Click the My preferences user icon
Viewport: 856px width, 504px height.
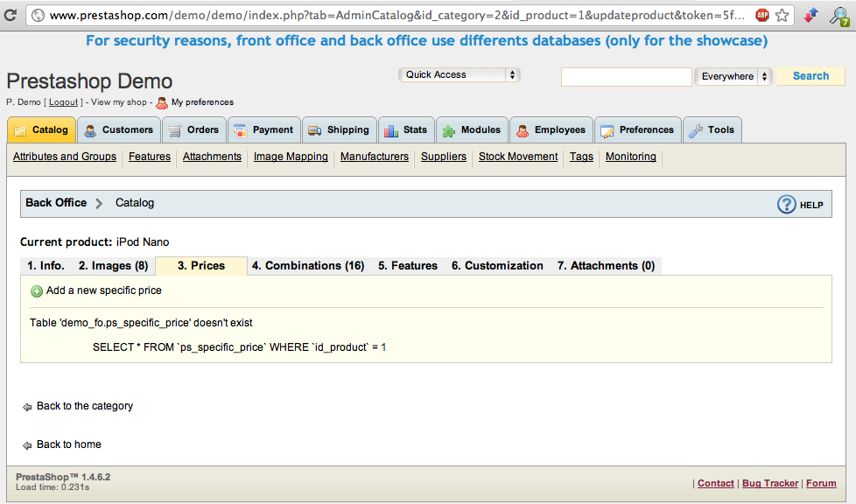(x=162, y=102)
